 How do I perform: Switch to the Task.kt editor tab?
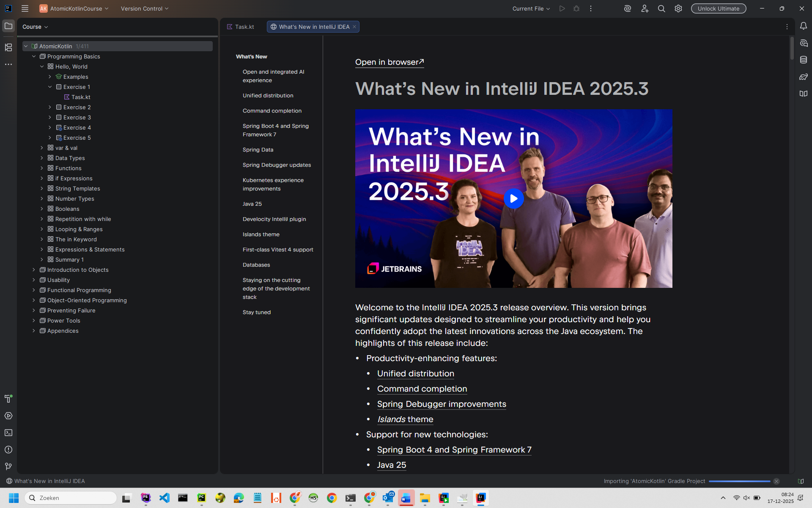(241, 27)
